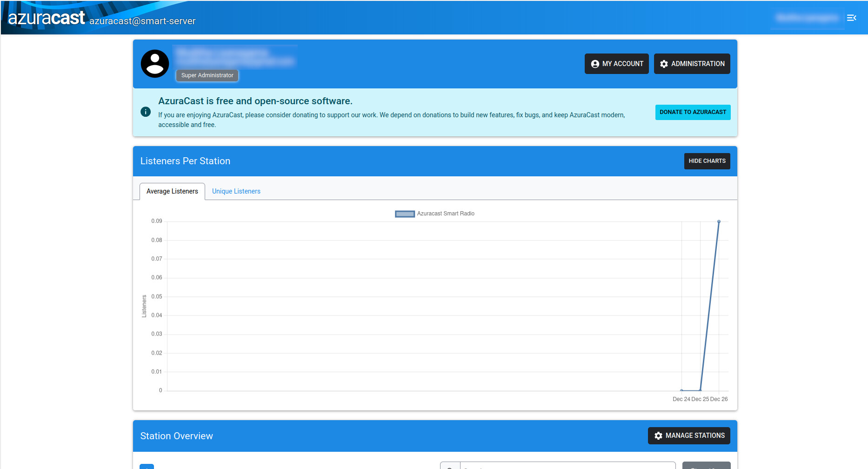Open the Administration panel
This screenshot has height=469, width=868.
(692, 64)
